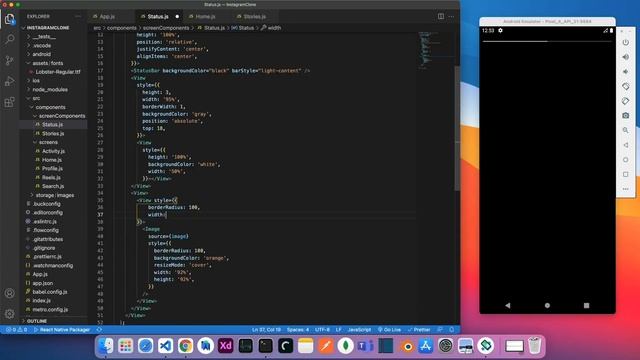Open Adobe XD from the dock
640x360 pixels.
point(225,346)
